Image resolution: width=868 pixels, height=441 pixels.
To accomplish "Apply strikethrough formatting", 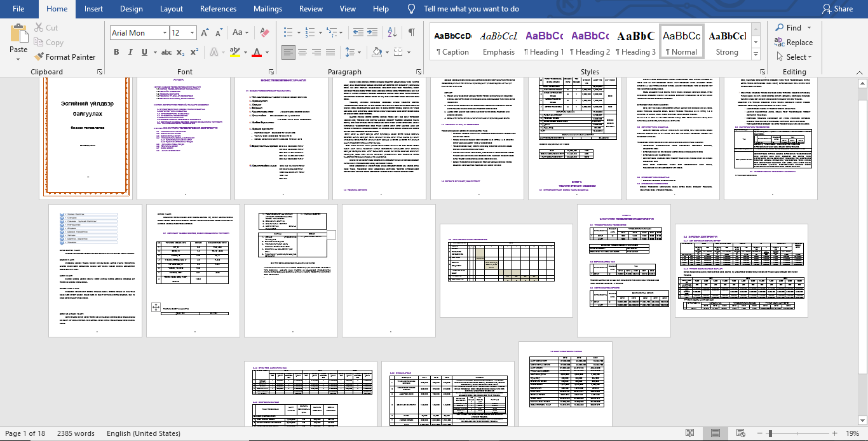I will (x=166, y=52).
